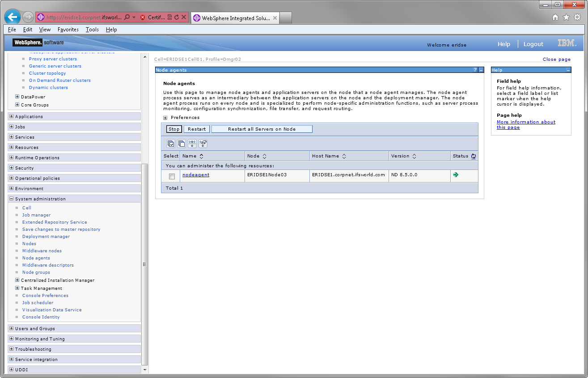Image resolution: width=588 pixels, height=378 pixels.
Task: Open the Tools menu
Action: coord(92,30)
